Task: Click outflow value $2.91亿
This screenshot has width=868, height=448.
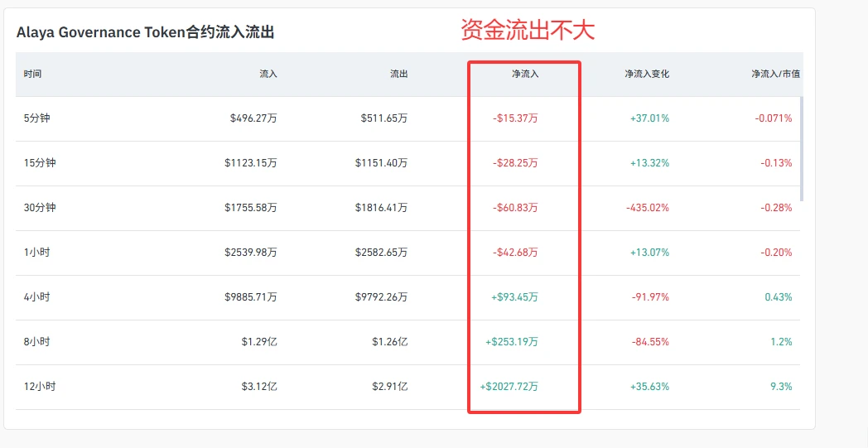Action: (x=390, y=387)
